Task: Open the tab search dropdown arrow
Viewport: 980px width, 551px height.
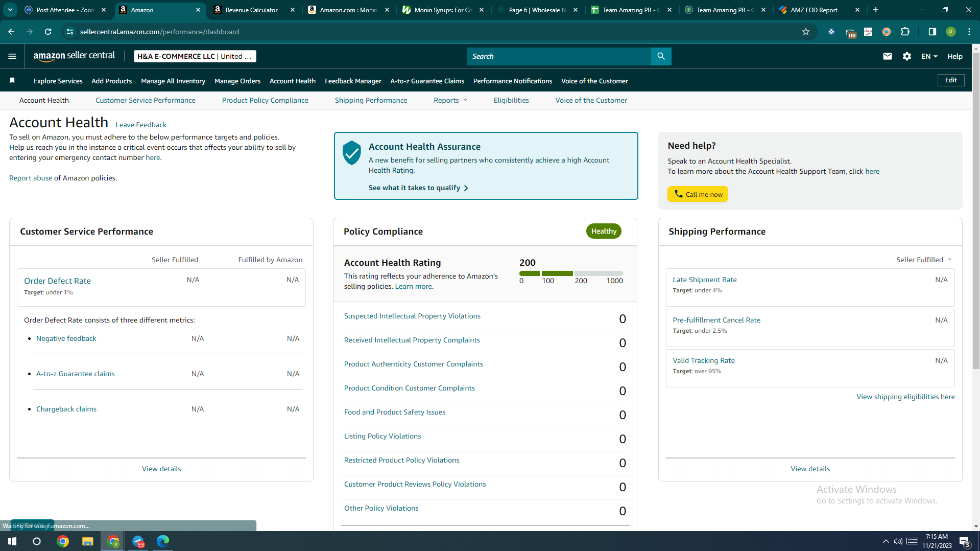Action: pos(10,10)
